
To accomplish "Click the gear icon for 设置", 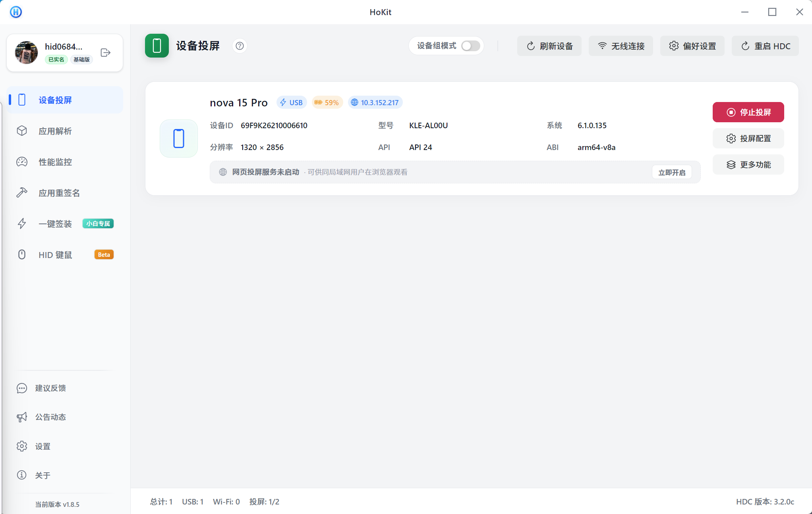I will [x=22, y=447].
